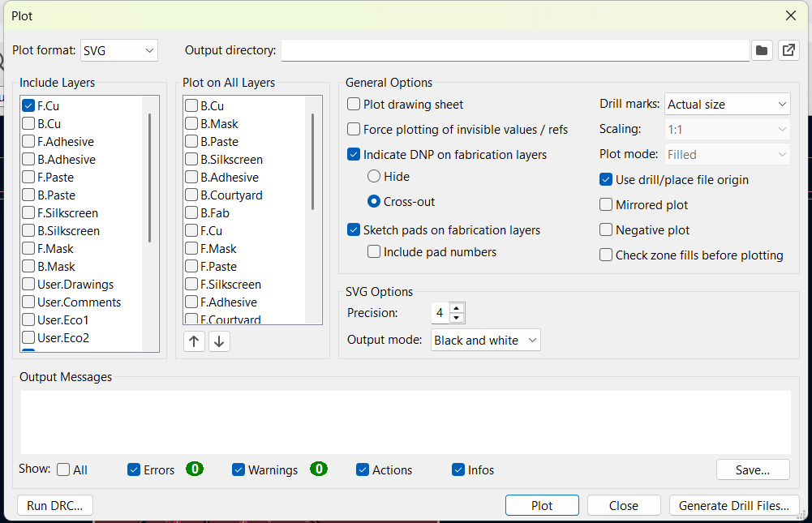Click Save output messages button

(x=753, y=469)
